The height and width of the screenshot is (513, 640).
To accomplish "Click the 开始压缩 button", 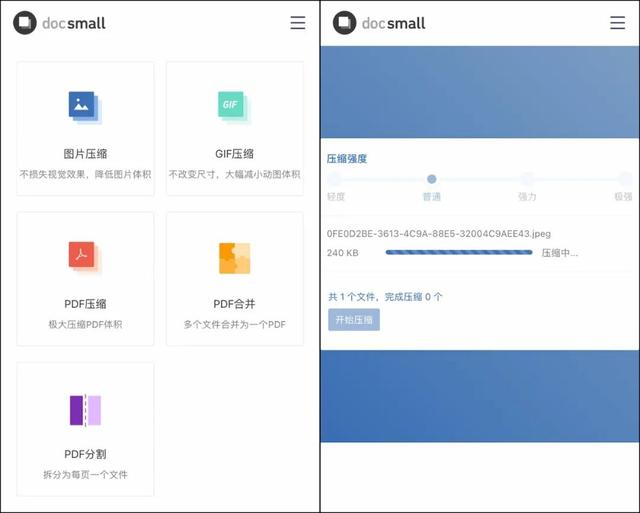I will coord(354,320).
